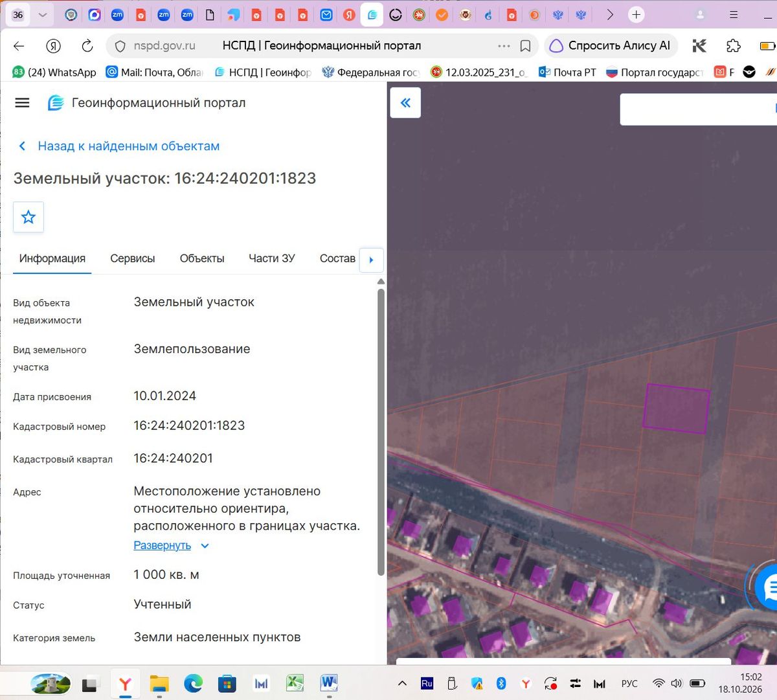Open browser main menu lines

tap(733, 14)
